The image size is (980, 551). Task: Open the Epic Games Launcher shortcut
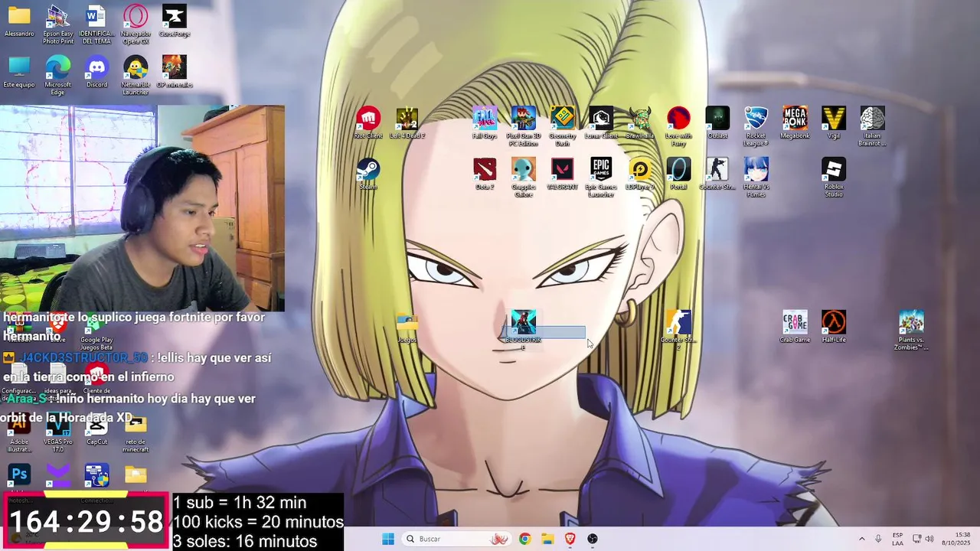[x=601, y=178]
